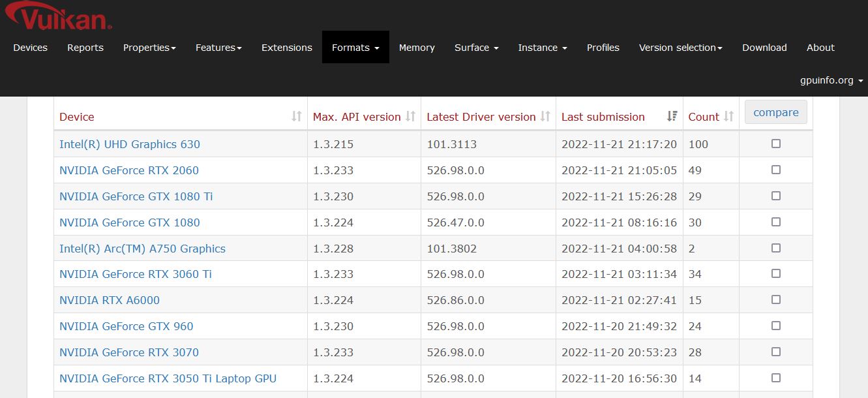Image resolution: width=868 pixels, height=398 pixels.
Task: Select timestamp 2022-11-21 04:00:58
Action: point(620,249)
